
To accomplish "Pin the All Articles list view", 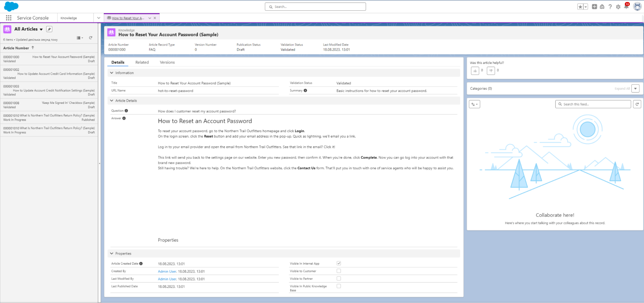I will point(49,29).
